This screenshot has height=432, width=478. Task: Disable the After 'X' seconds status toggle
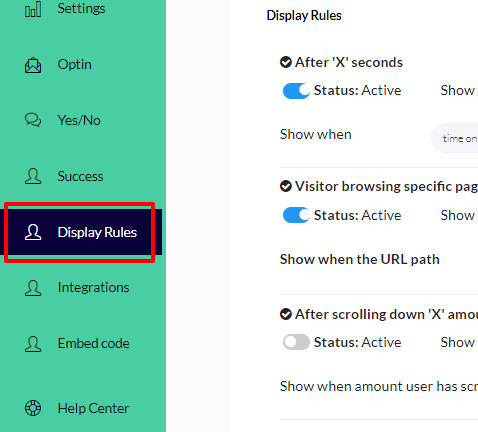pyautogui.click(x=296, y=91)
